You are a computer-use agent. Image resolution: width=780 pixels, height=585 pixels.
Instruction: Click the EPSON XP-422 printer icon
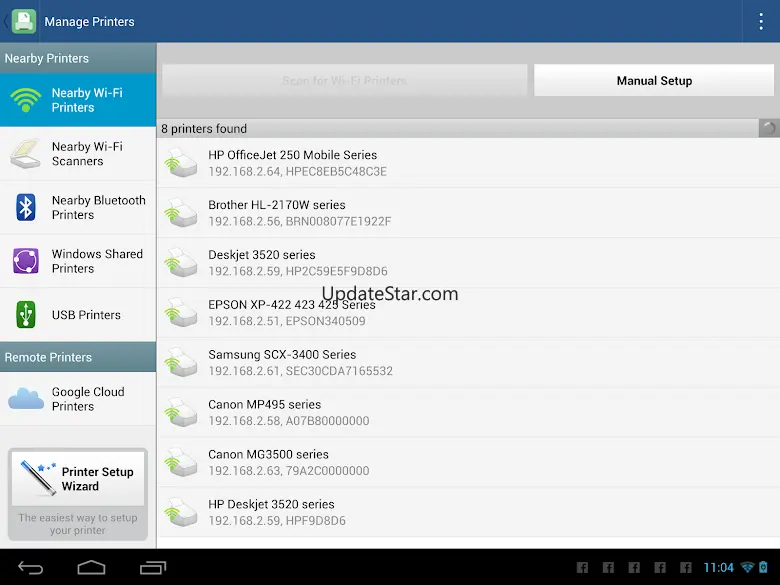[181, 312]
